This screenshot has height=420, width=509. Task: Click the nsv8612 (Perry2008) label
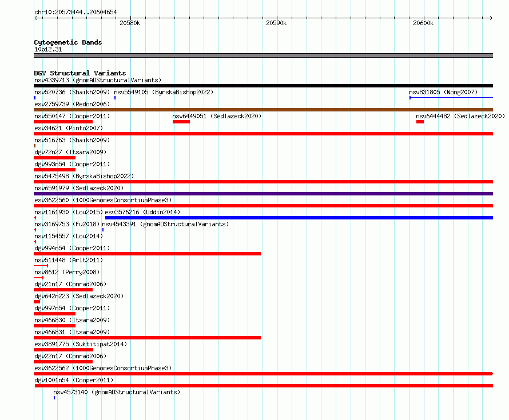pos(67,272)
